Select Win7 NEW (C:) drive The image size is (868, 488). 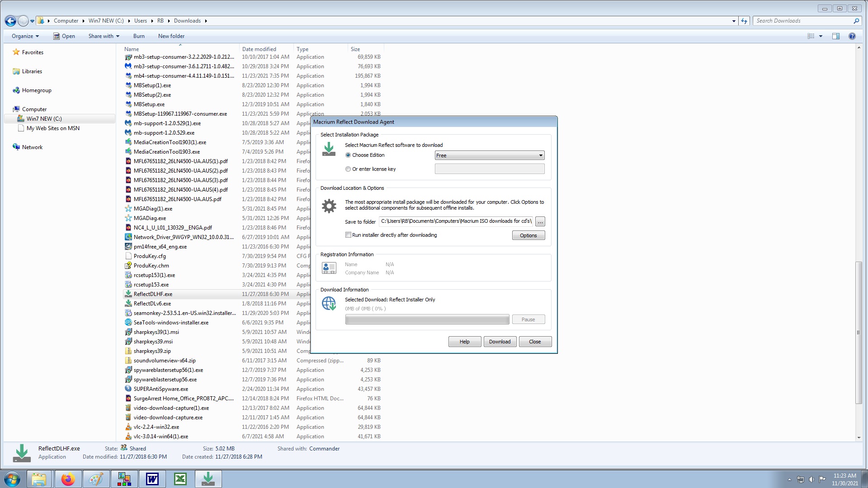(44, 119)
